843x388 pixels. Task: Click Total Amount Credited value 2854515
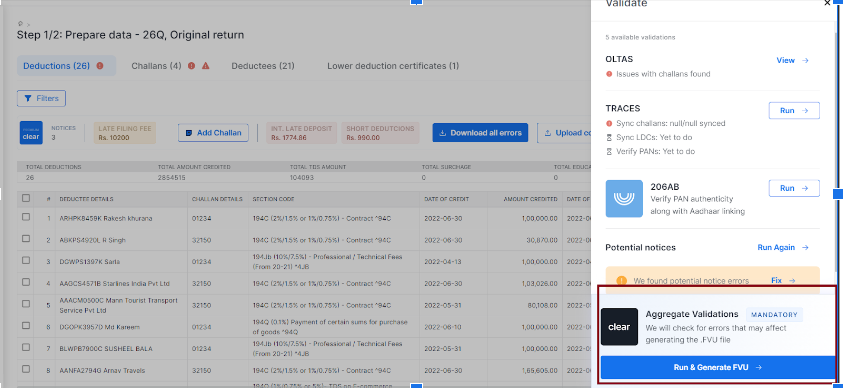(x=172, y=177)
